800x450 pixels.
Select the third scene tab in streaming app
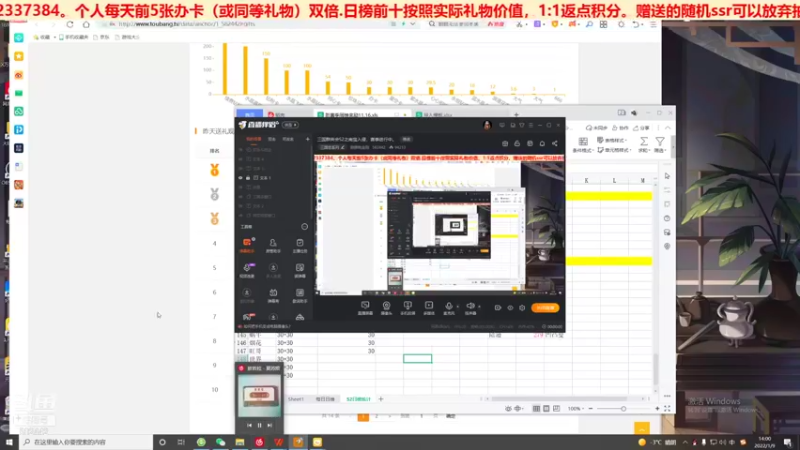tap(288, 139)
